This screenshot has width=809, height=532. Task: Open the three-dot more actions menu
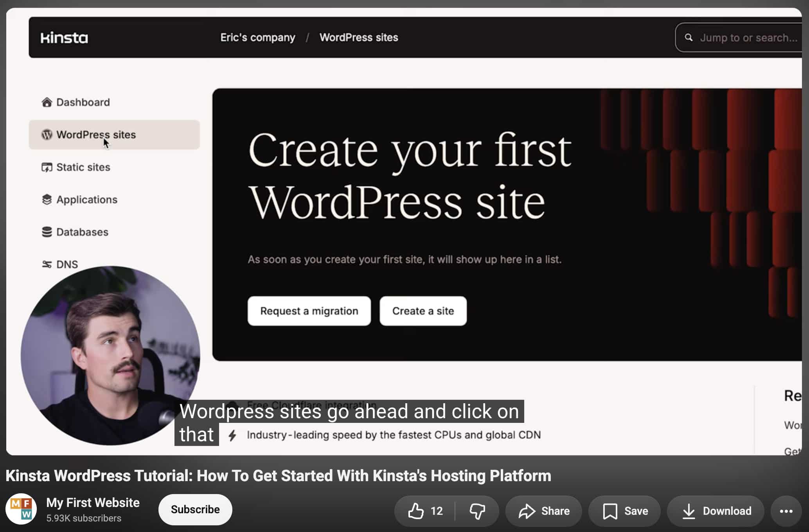click(x=786, y=511)
